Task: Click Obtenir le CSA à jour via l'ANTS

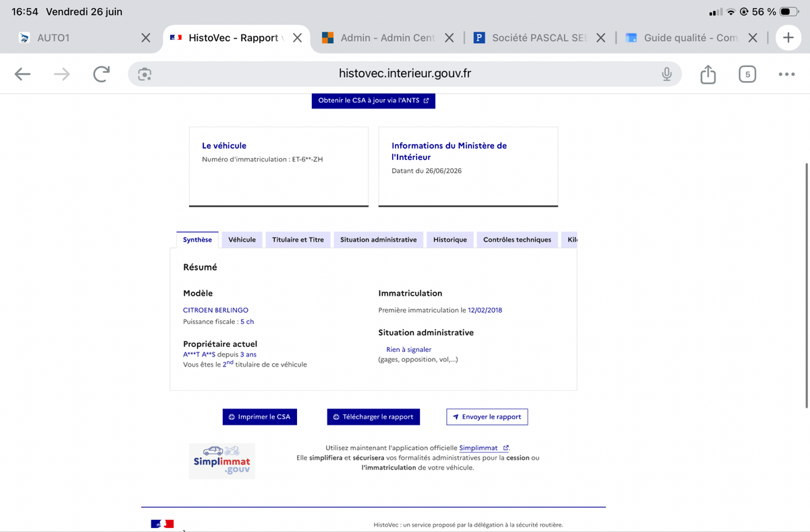Action: click(x=373, y=100)
